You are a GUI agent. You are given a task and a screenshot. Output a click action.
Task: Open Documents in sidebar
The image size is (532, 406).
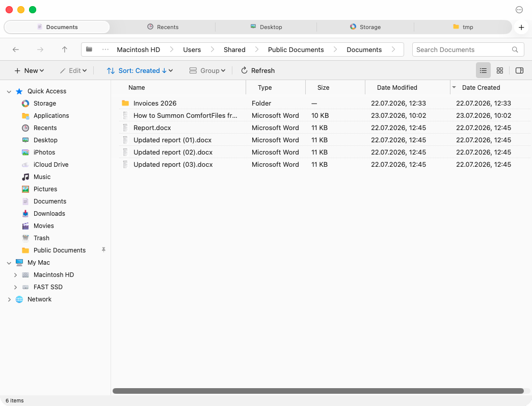[49, 201]
